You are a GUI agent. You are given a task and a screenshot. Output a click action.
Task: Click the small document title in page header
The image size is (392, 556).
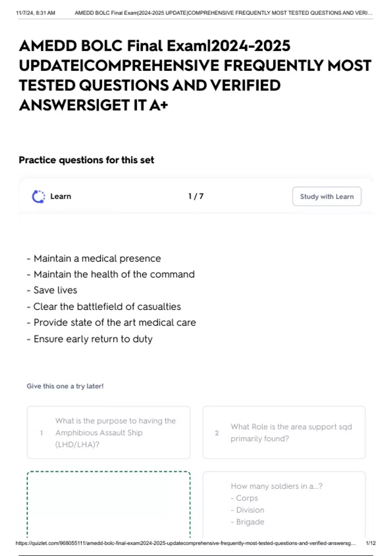tap(223, 13)
